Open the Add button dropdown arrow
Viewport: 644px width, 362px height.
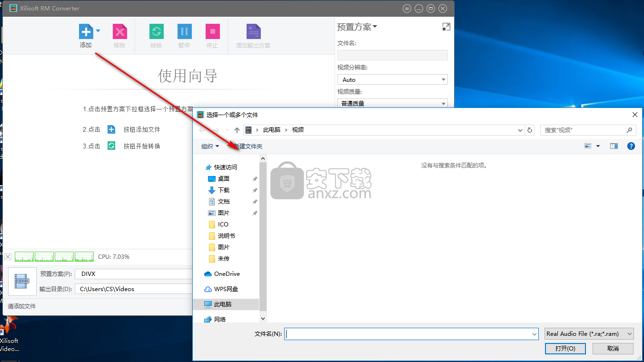click(x=98, y=31)
